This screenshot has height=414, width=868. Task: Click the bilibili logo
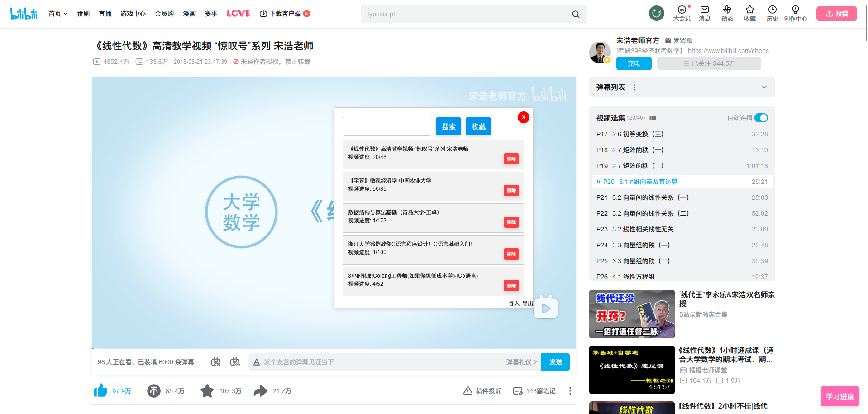click(24, 14)
